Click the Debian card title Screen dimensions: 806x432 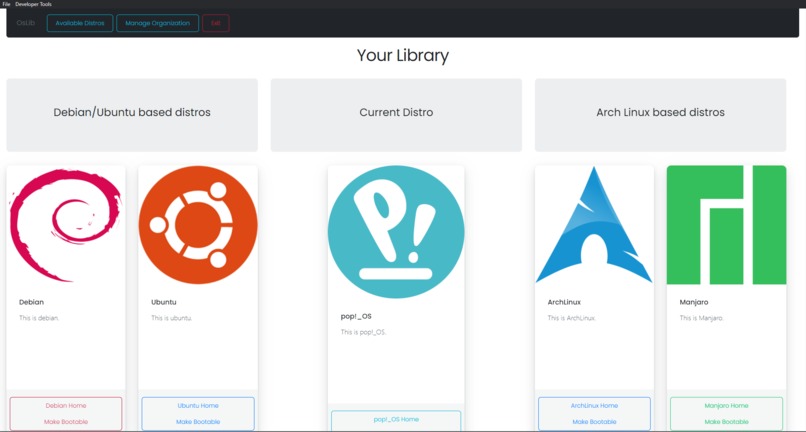31,302
